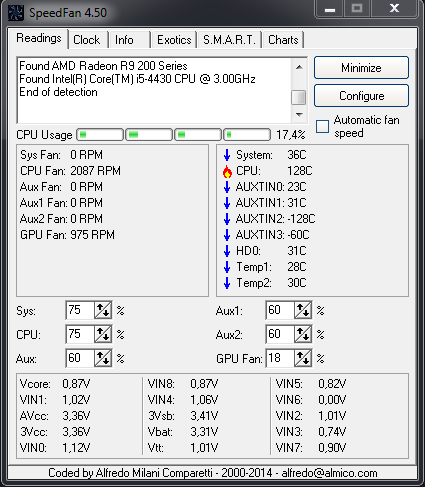425x487 pixels.
Task: Click the blue arrow next to Temp1
Action: click(x=227, y=267)
